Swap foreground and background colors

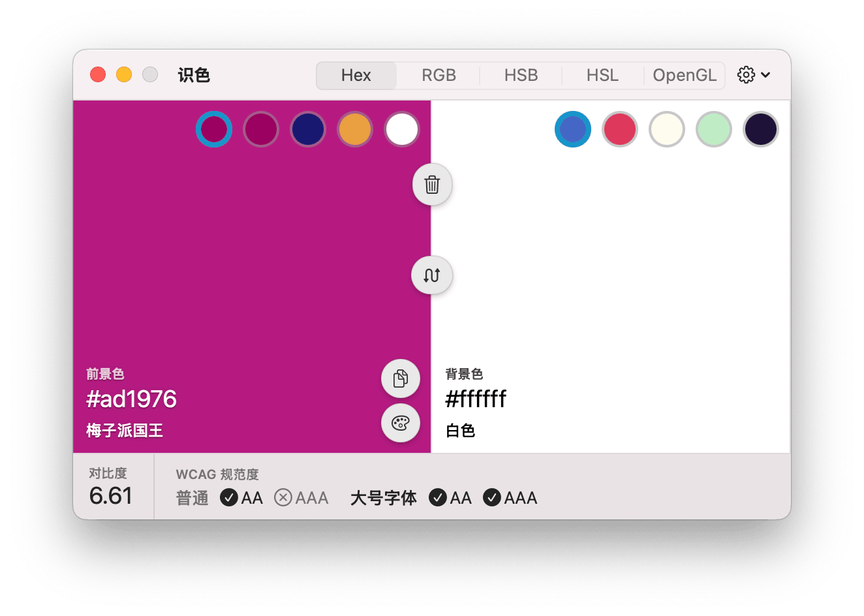[x=432, y=275]
